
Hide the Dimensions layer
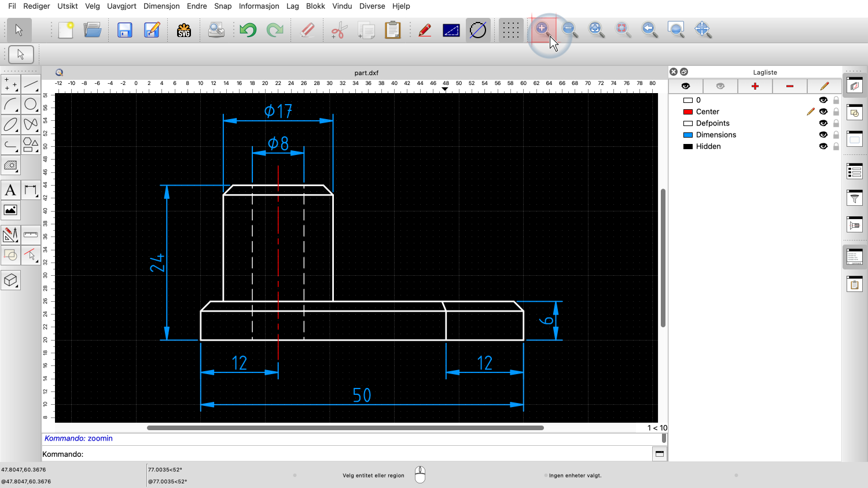[x=823, y=135]
